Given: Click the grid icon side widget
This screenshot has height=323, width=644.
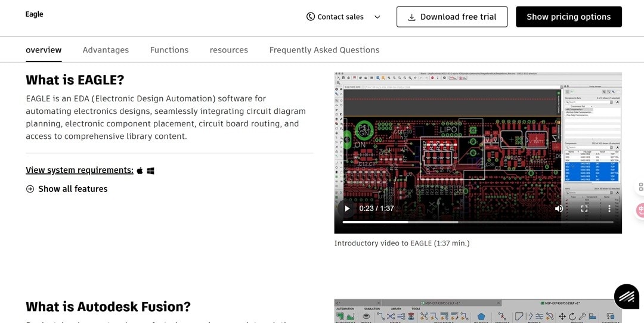Looking at the screenshot, I should click(x=640, y=187).
